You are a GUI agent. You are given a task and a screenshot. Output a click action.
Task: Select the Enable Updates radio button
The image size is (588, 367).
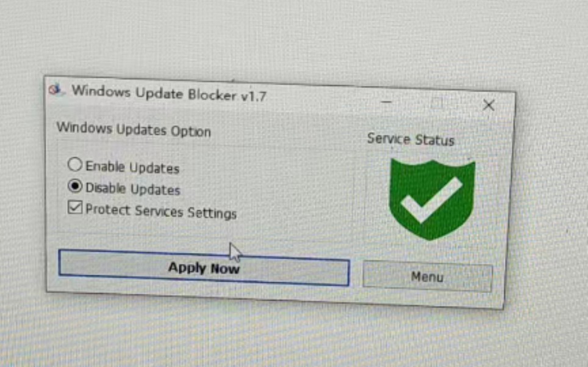point(74,164)
